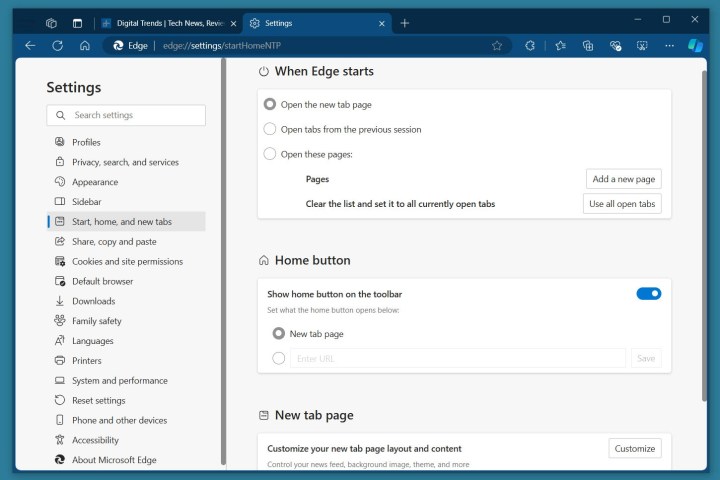Click the Copilot icon in the toolbar

[x=695, y=45]
